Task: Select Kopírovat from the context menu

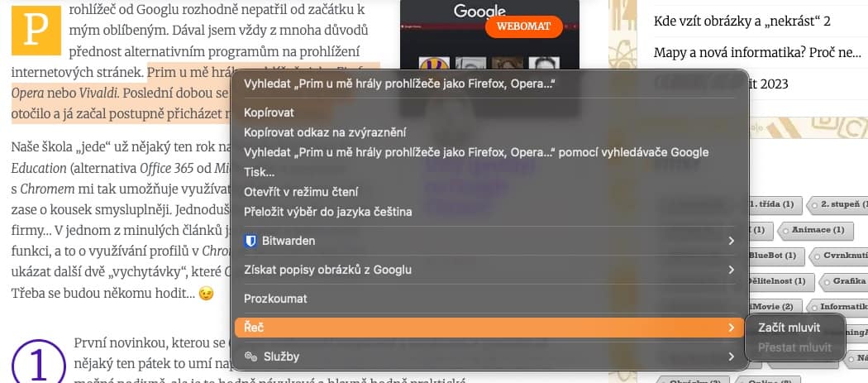Action: coord(269,113)
